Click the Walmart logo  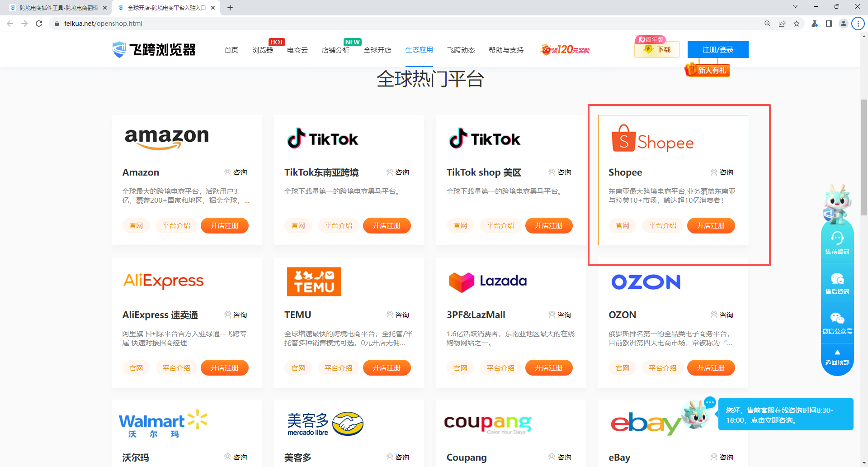(x=163, y=424)
